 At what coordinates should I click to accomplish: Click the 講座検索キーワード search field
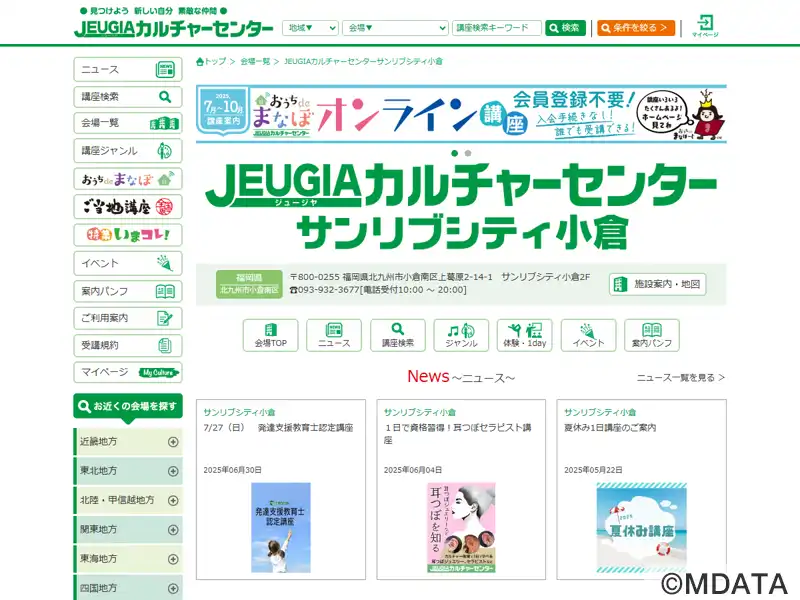coord(496,28)
